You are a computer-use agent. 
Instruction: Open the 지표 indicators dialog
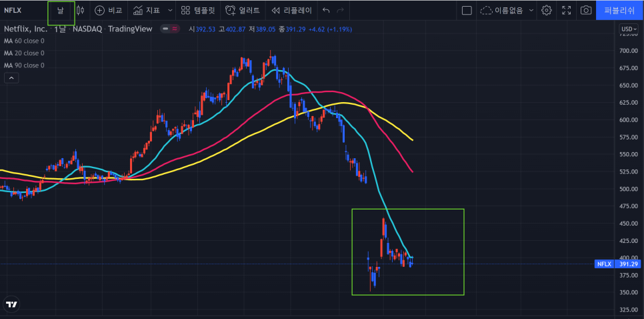tap(147, 11)
